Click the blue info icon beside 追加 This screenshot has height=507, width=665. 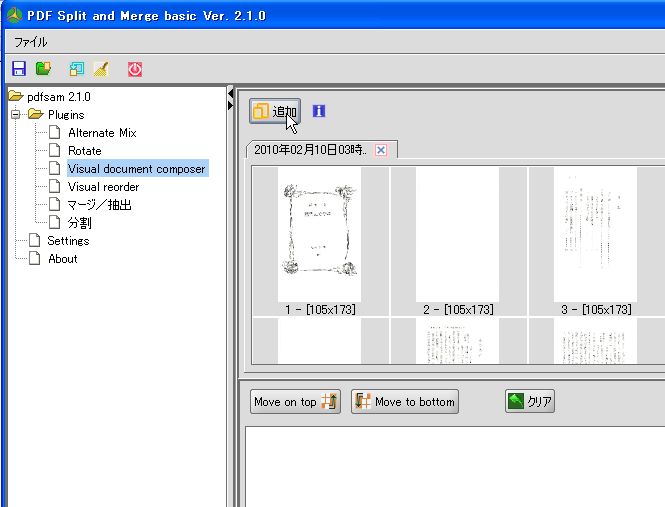319,111
